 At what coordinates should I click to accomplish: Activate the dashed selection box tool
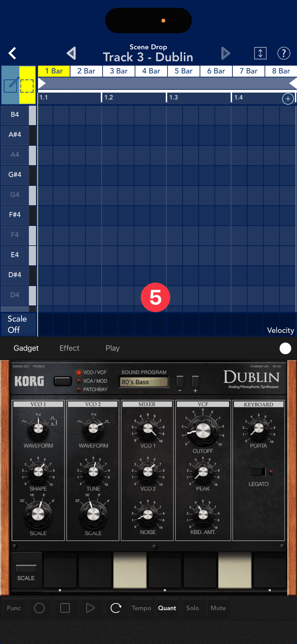(27, 86)
